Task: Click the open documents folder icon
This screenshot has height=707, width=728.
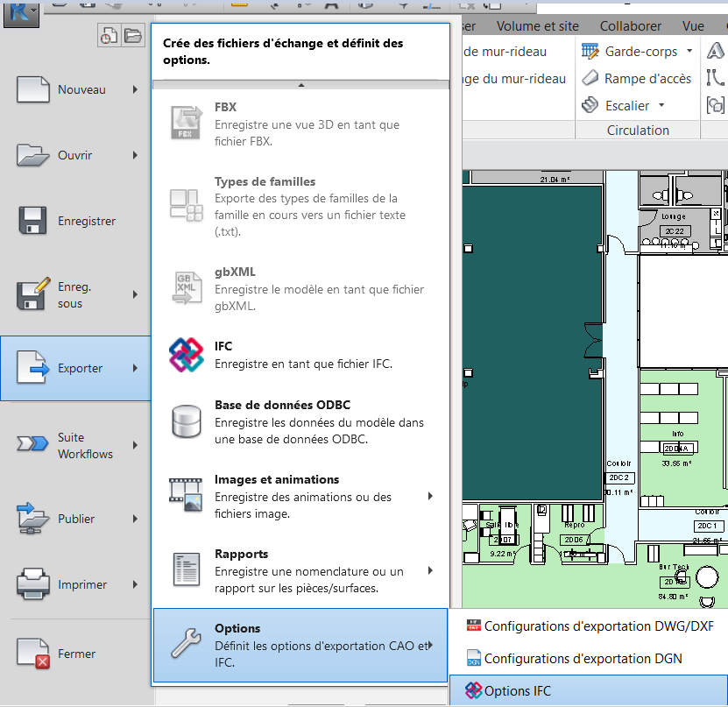Action: pyautogui.click(x=132, y=36)
